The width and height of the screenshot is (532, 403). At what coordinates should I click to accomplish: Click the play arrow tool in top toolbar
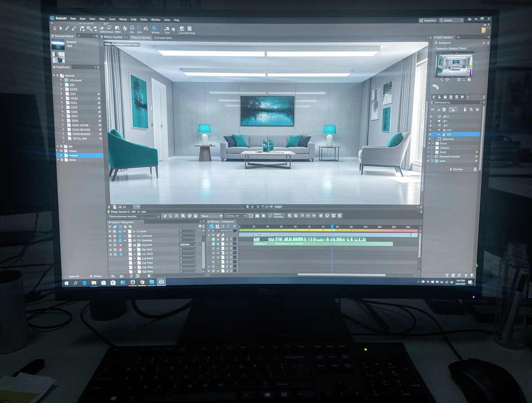(61, 29)
